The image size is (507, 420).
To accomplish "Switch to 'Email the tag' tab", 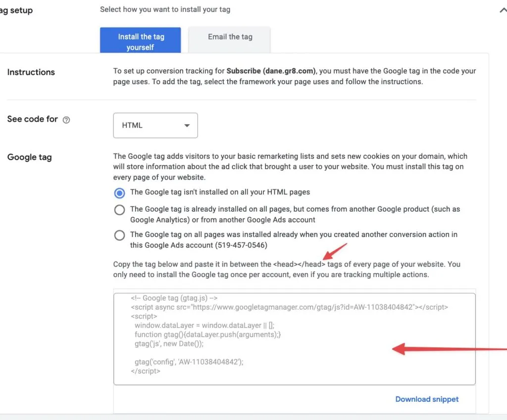I will (230, 40).
